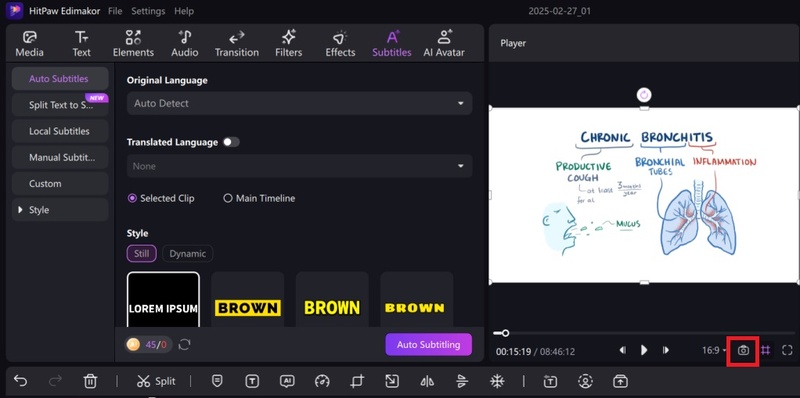Pick the BROWN style with yellow background
This screenshot has height=398, width=800.
pyautogui.click(x=247, y=300)
